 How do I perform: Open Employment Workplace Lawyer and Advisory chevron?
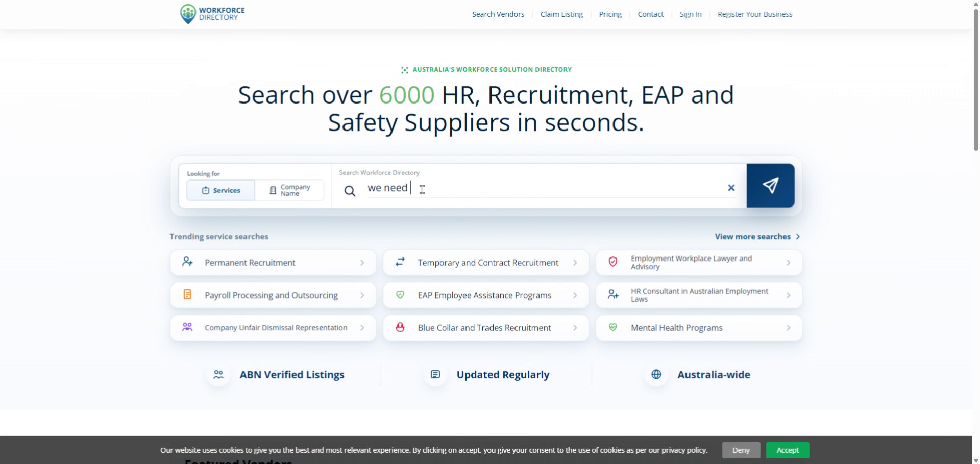coord(788,263)
